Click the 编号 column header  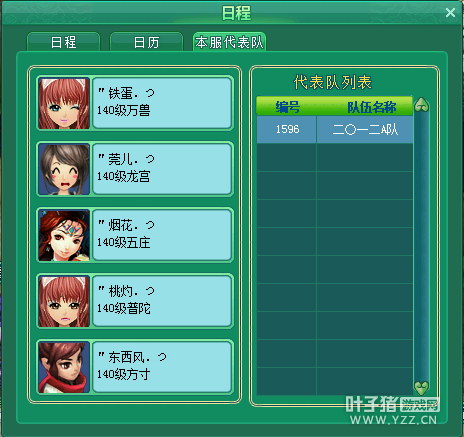(287, 107)
